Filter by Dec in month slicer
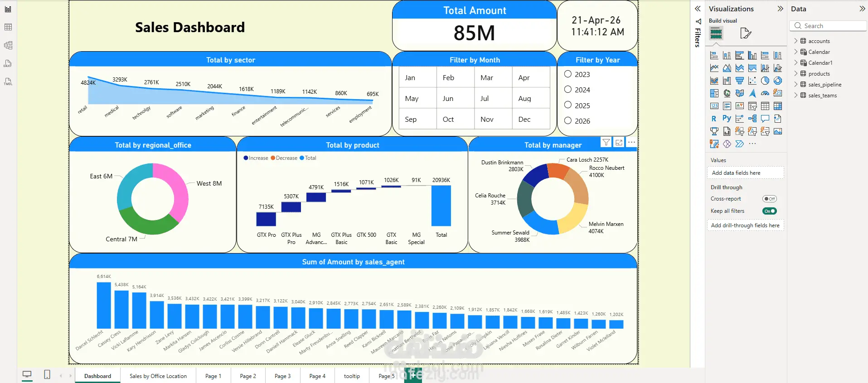Screen dimensions: 868x383 [531, 119]
